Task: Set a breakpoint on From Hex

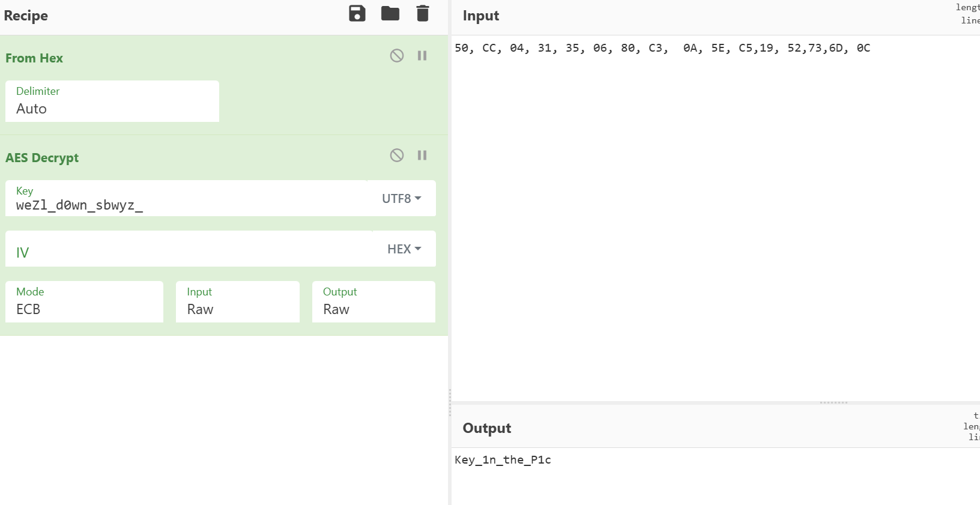Action: point(422,56)
